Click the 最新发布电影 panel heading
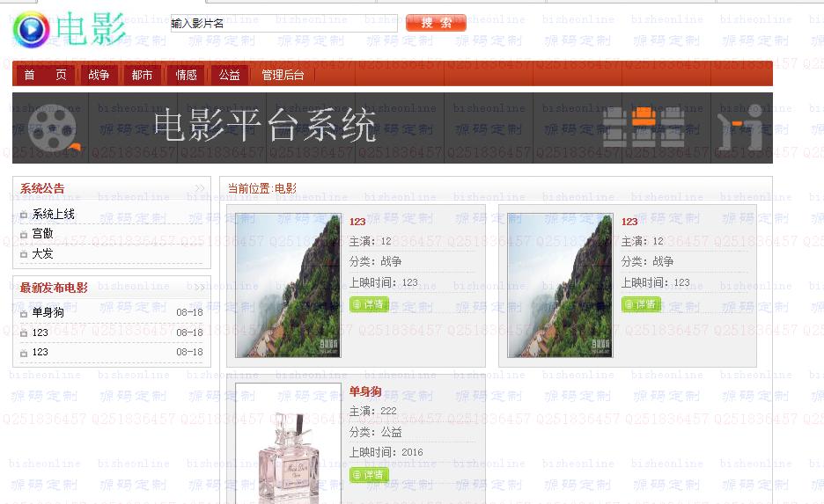Image resolution: width=824 pixels, height=504 pixels. 54,287
